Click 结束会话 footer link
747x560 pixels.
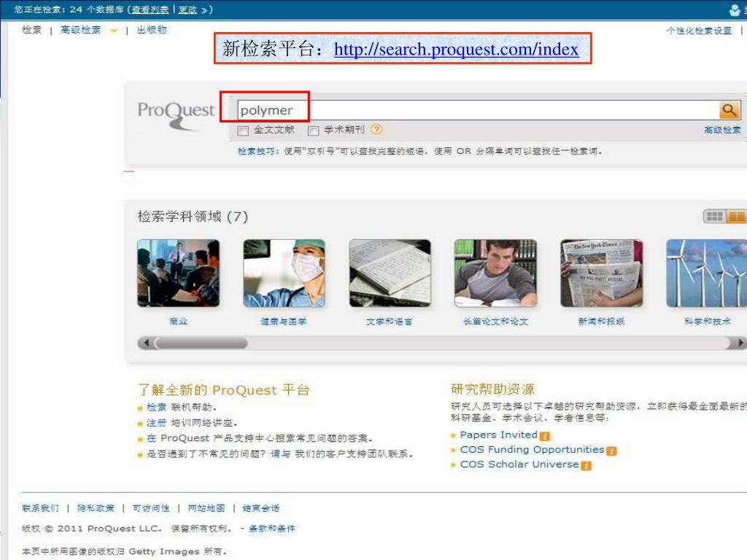click(x=261, y=508)
